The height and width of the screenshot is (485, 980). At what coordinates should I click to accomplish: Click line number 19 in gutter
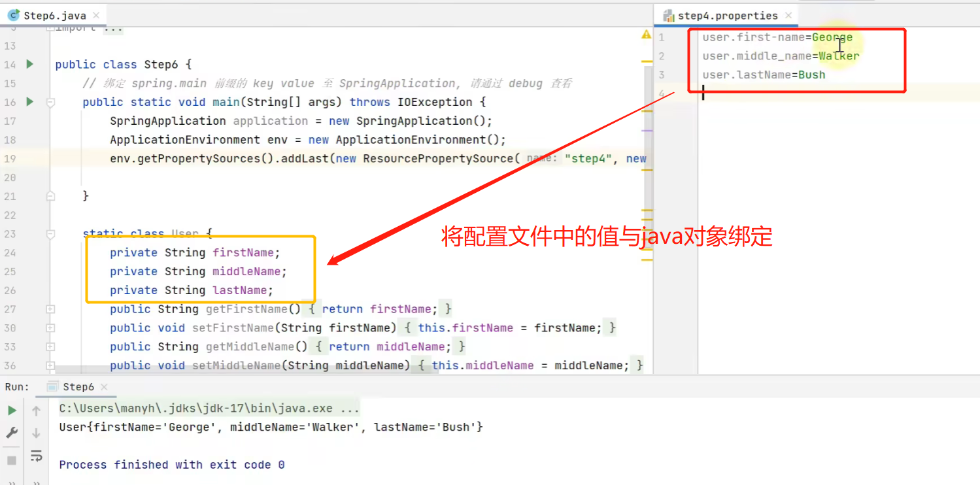pyautogui.click(x=10, y=158)
